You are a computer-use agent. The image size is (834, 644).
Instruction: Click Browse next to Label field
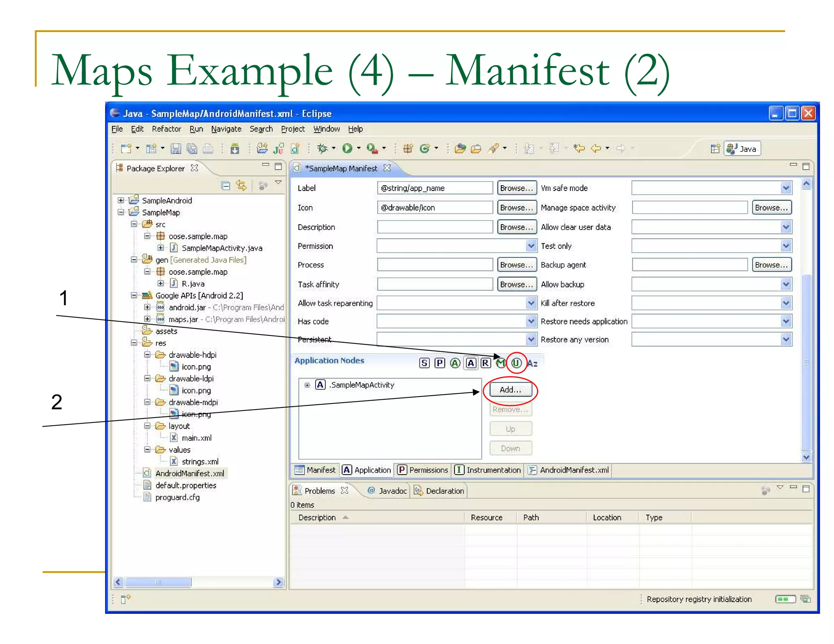tap(517, 188)
